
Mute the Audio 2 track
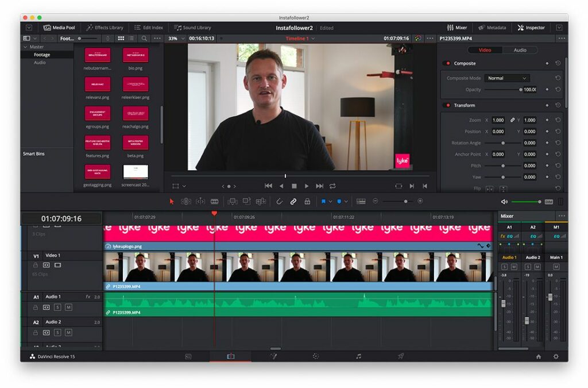point(69,332)
